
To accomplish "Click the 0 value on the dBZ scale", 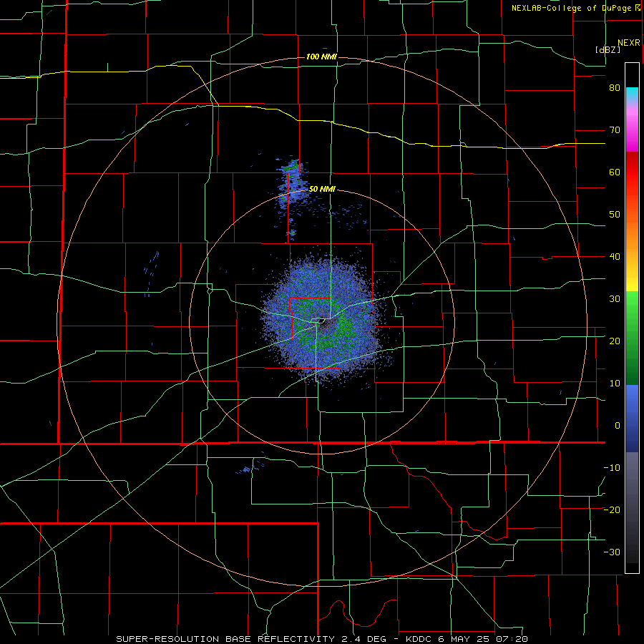I will point(618,426).
